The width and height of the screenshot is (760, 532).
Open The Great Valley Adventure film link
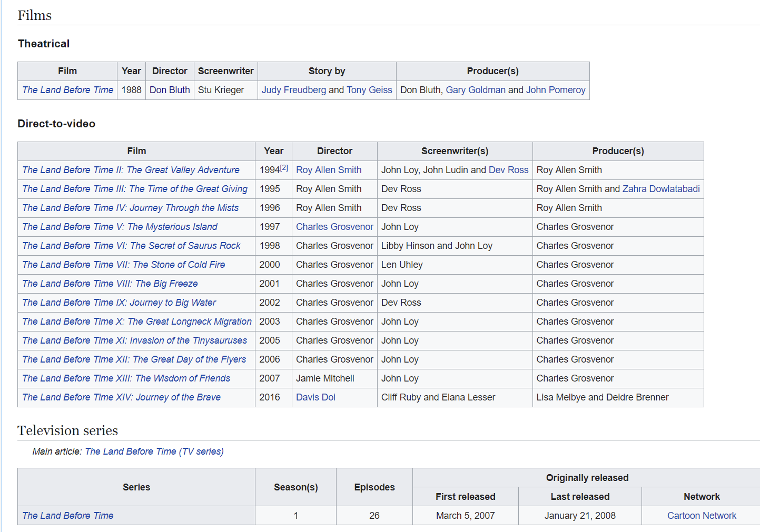coord(131,170)
